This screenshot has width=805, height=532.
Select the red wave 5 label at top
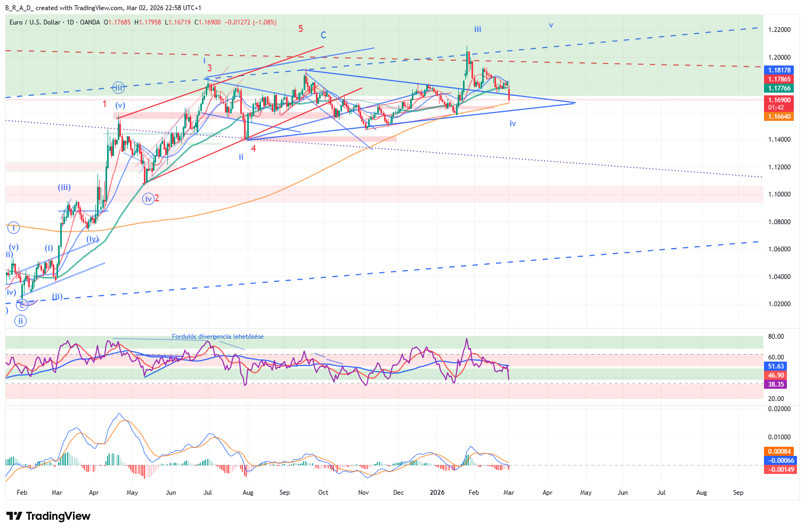coord(300,29)
